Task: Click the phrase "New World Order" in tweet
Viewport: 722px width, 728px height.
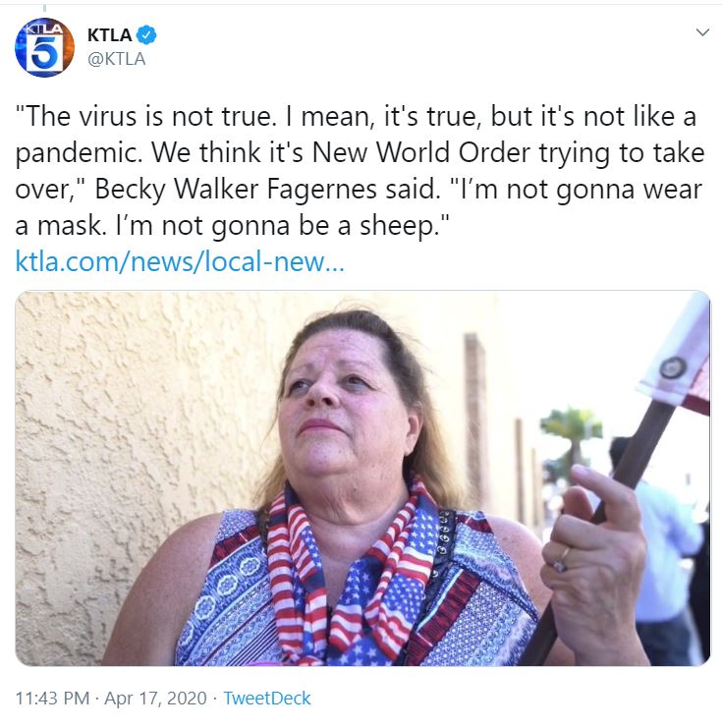Action: click(x=421, y=152)
